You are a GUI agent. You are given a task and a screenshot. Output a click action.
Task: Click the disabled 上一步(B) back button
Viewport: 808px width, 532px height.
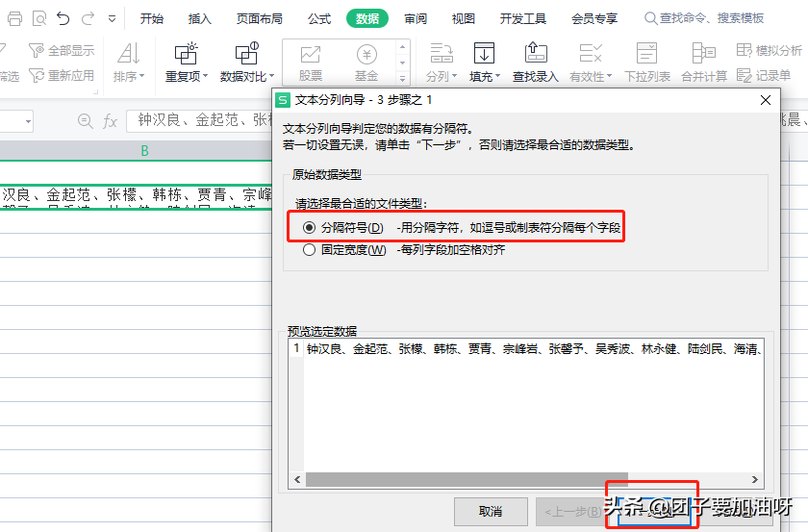pyautogui.click(x=572, y=512)
